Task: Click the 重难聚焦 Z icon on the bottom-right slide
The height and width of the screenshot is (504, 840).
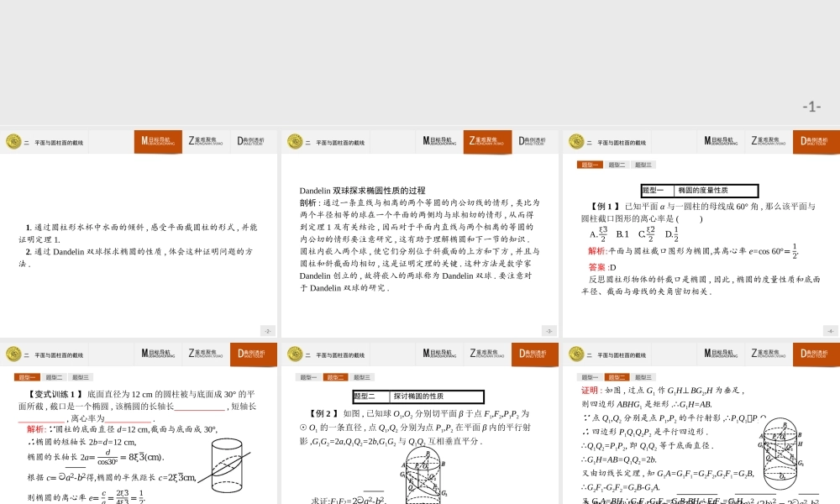Action: point(767,354)
